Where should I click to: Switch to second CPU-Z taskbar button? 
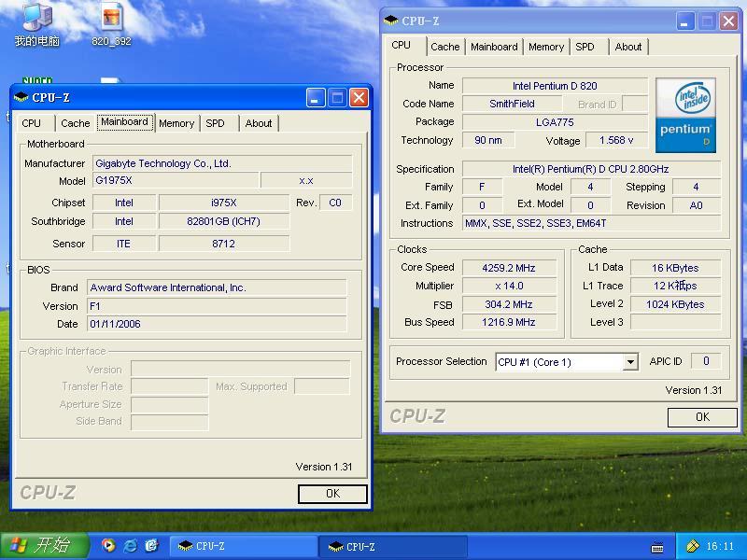coord(393,546)
